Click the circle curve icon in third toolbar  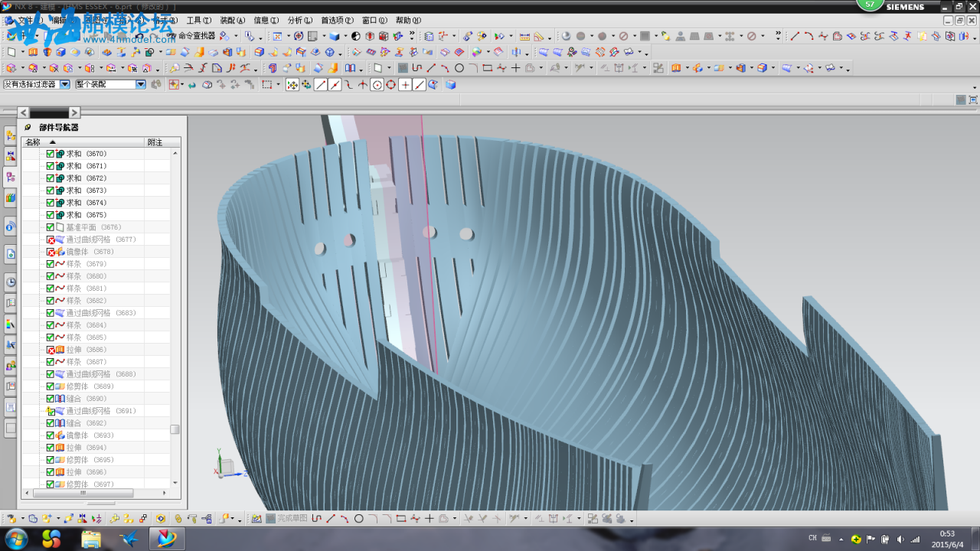459,68
